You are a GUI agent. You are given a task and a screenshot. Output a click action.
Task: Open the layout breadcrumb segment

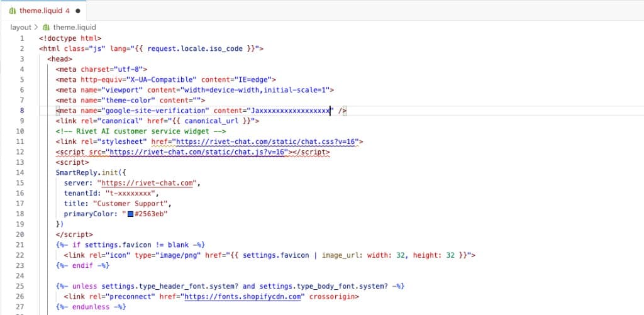click(21, 28)
